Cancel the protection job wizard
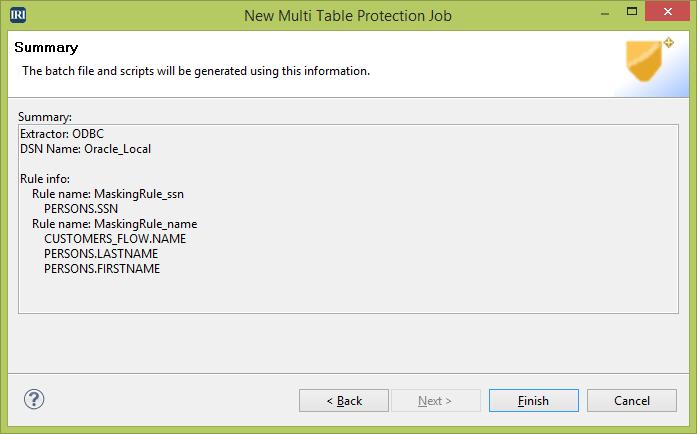Screen dimensions: 697x434 [x=632, y=401]
